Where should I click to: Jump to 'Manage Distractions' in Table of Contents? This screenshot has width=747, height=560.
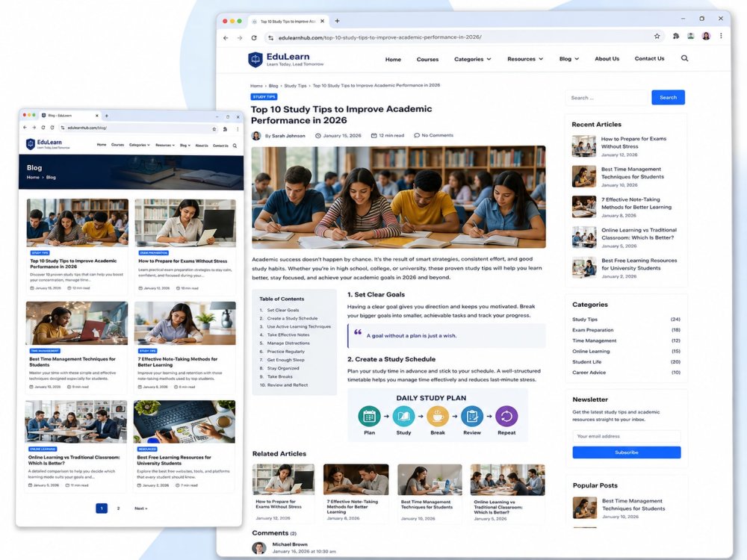click(x=288, y=343)
